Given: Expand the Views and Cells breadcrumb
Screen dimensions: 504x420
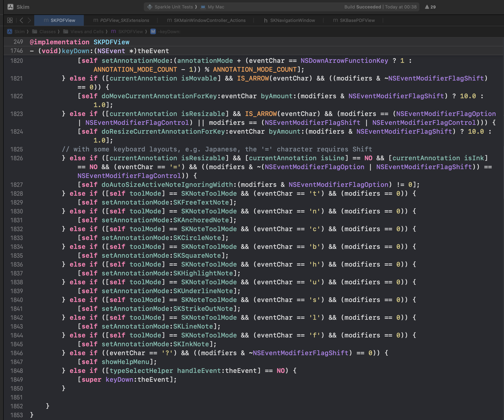Looking at the screenshot, I should [87, 32].
